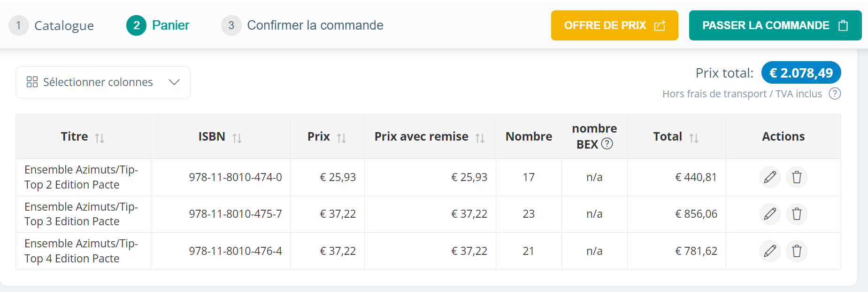The image size is (868, 292).
Task: Edit the Tip-Top 2 Edition Pacte row
Action: [770, 177]
